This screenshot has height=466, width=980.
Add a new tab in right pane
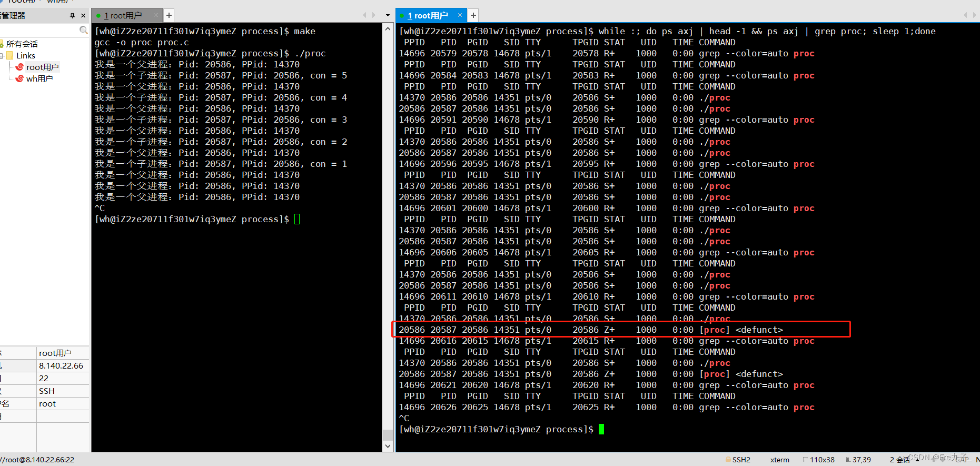[473, 15]
